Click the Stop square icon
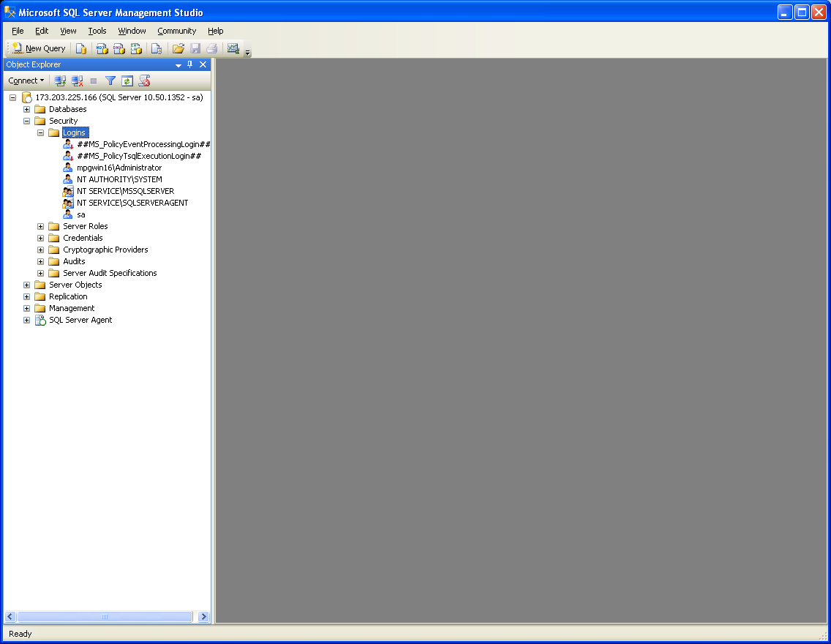Viewport: 831px width, 644px height. 94,80
